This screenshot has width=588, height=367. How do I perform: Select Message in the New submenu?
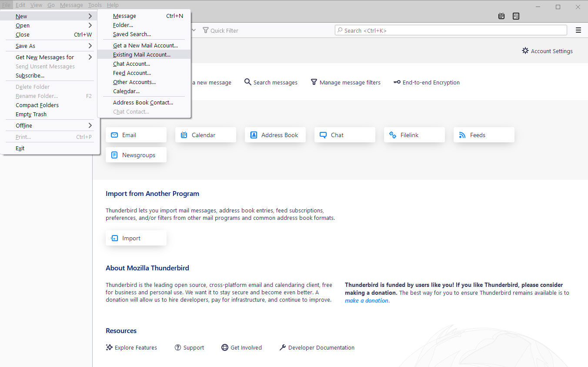coord(144,16)
